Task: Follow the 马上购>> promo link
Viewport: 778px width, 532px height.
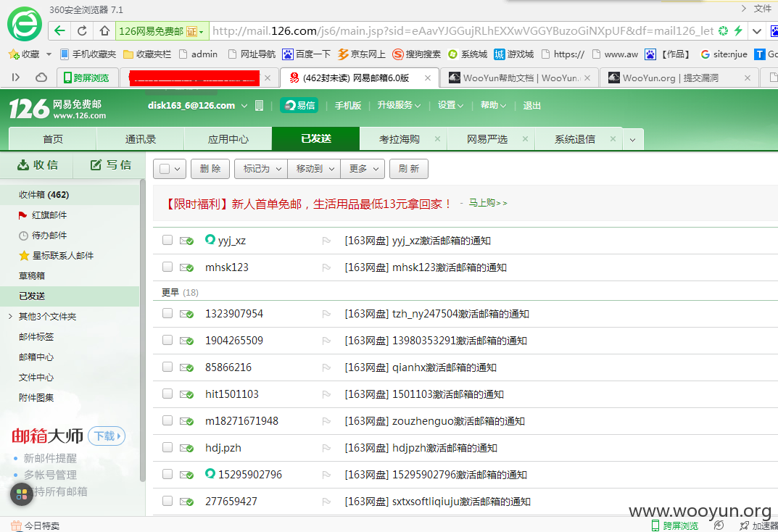Action: point(488,203)
